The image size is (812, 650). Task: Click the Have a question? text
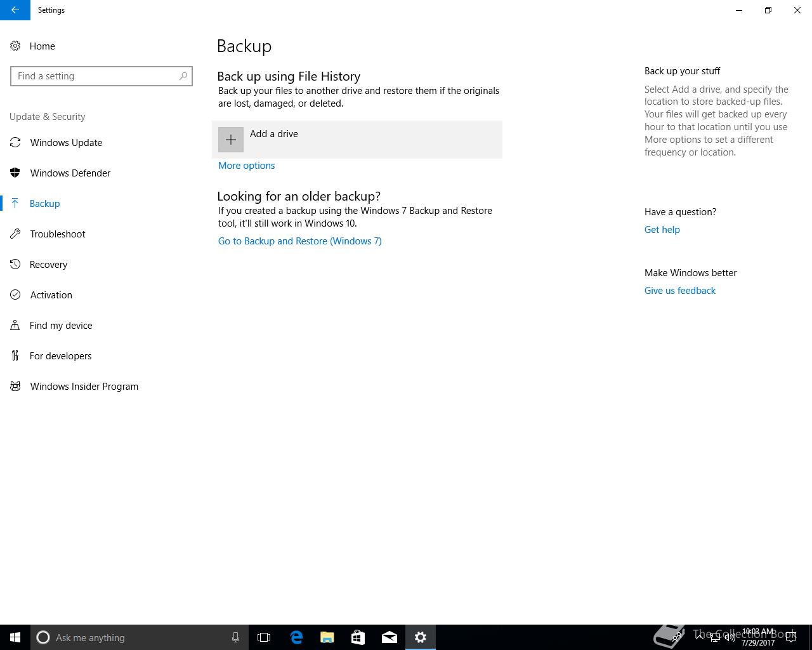point(680,212)
